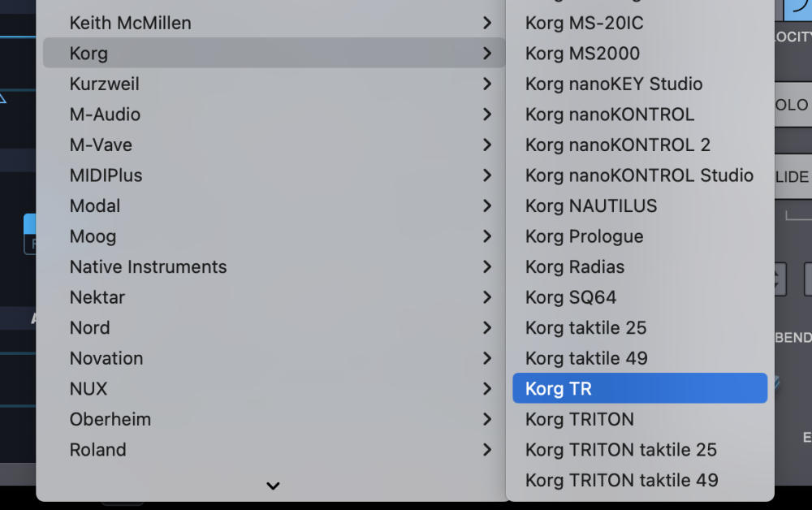The width and height of the screenshot is (812, 510).
Task: Select Korg Prologue in the list
Action: [x=584, y=236]
